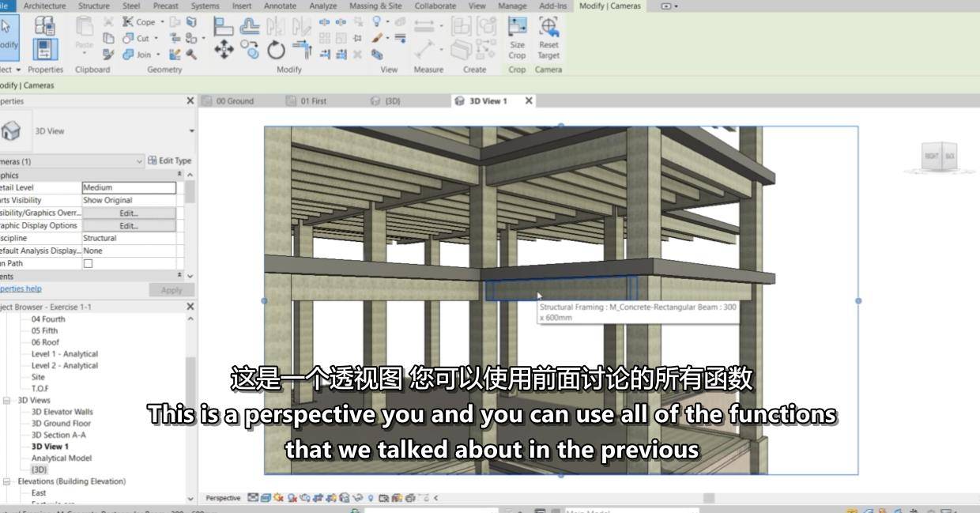The width and height of the screenshot is (980, 513).
Task: Click the Unlocked 3D View icon
Action: 344,498
